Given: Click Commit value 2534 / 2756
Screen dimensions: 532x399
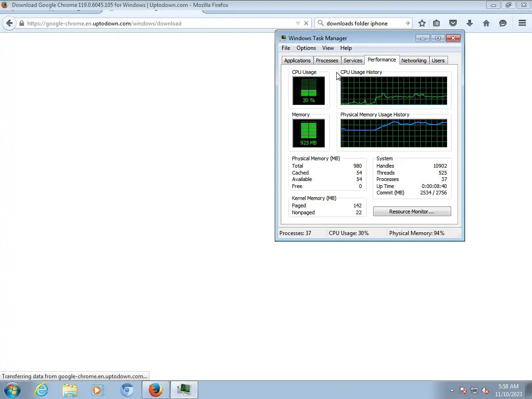Looking at the screenshot, I should (x=433, y=193).
